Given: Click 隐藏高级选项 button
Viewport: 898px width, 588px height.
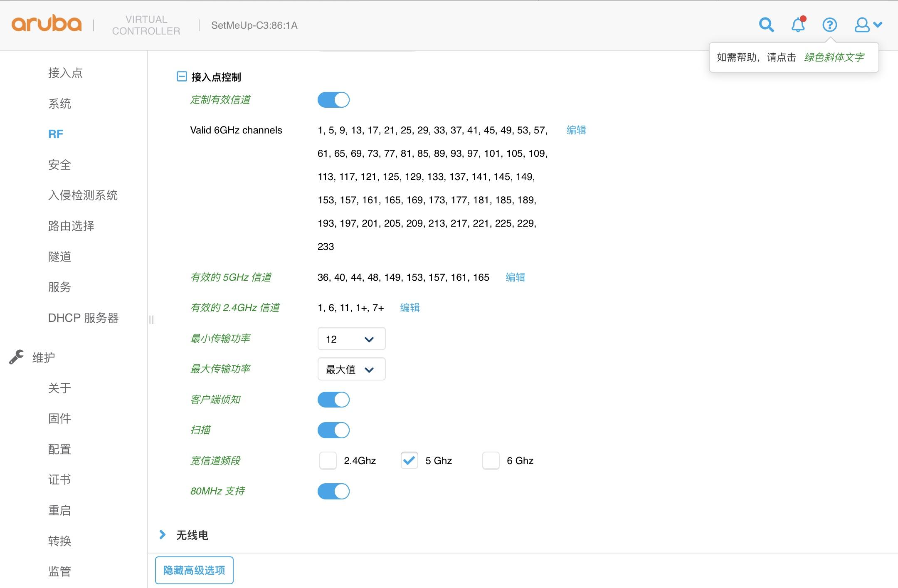Looking at the screenshot, I should point(194,571).
